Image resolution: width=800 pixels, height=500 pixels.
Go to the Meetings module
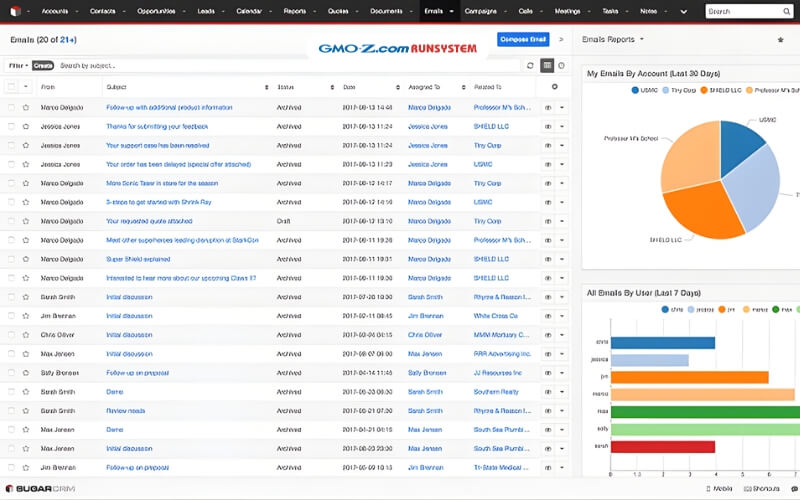click(567, 11)
